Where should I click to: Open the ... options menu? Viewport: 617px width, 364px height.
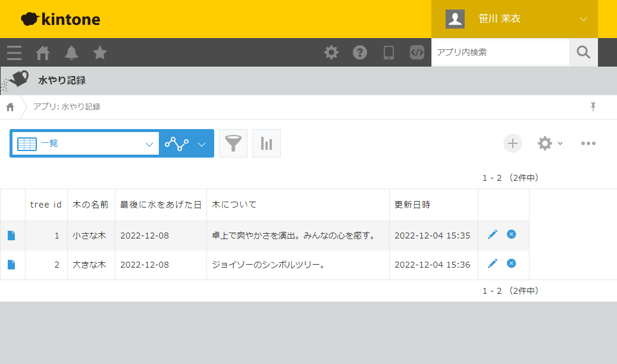[x=588, y=143]
